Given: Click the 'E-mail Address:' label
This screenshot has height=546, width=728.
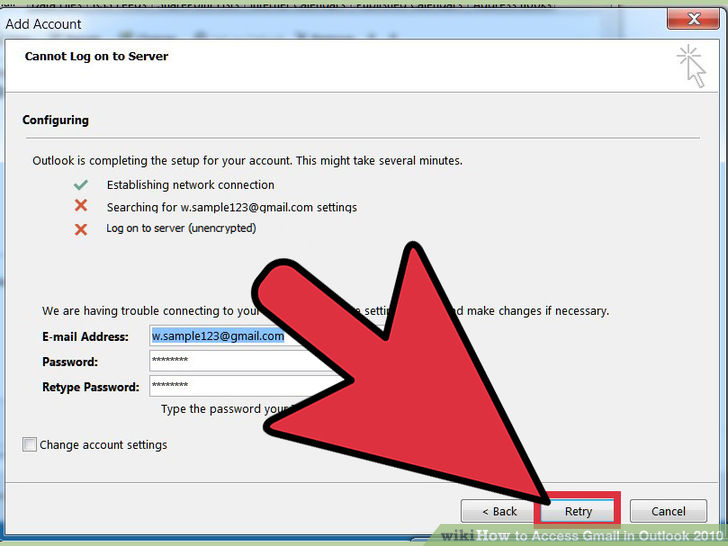Looking at the screenshot, I should click(x=85, y=337).
